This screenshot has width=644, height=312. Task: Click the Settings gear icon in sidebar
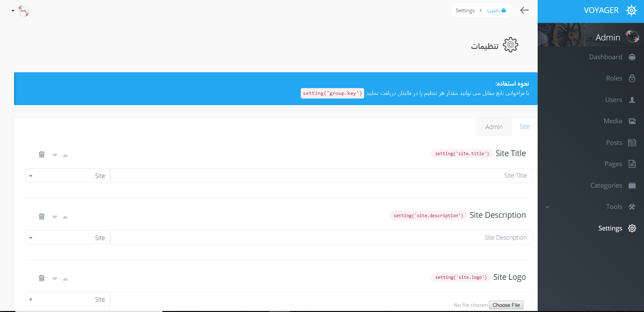(632, 228)
